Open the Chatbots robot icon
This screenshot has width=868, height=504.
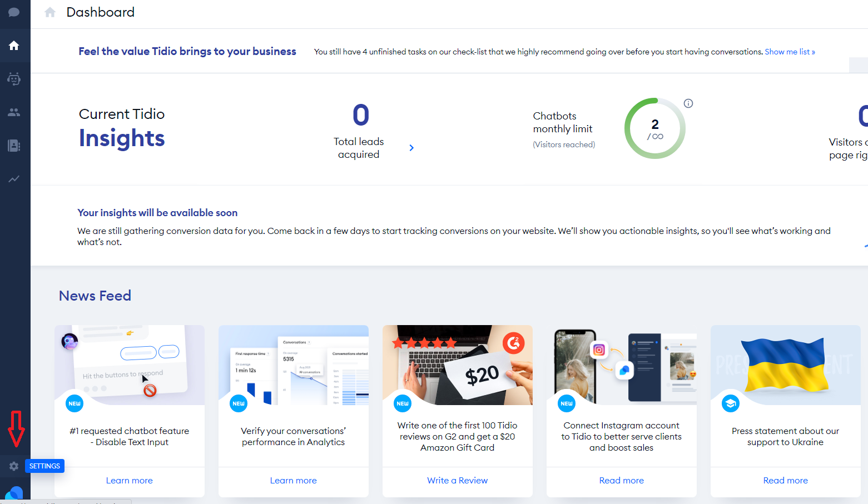pos(14,79)
